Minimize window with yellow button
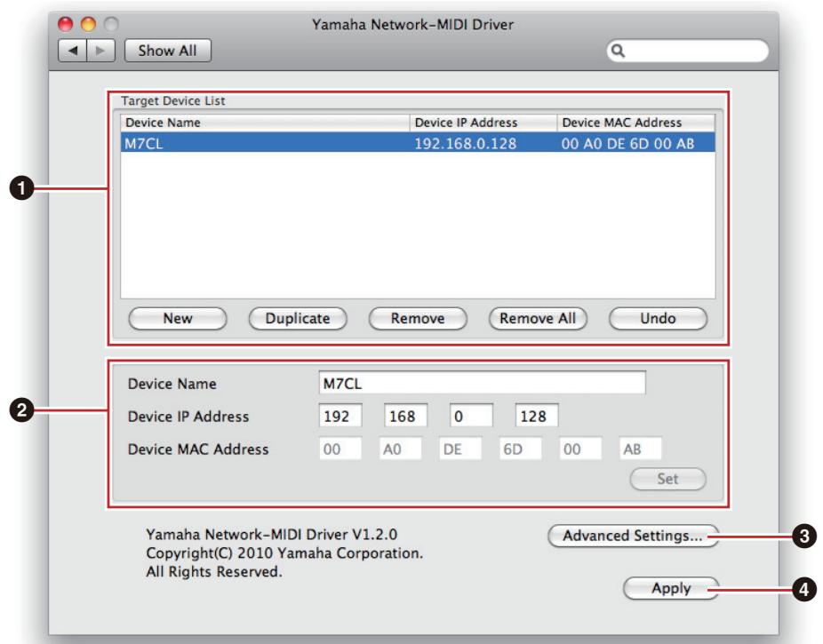 [88, 24]
